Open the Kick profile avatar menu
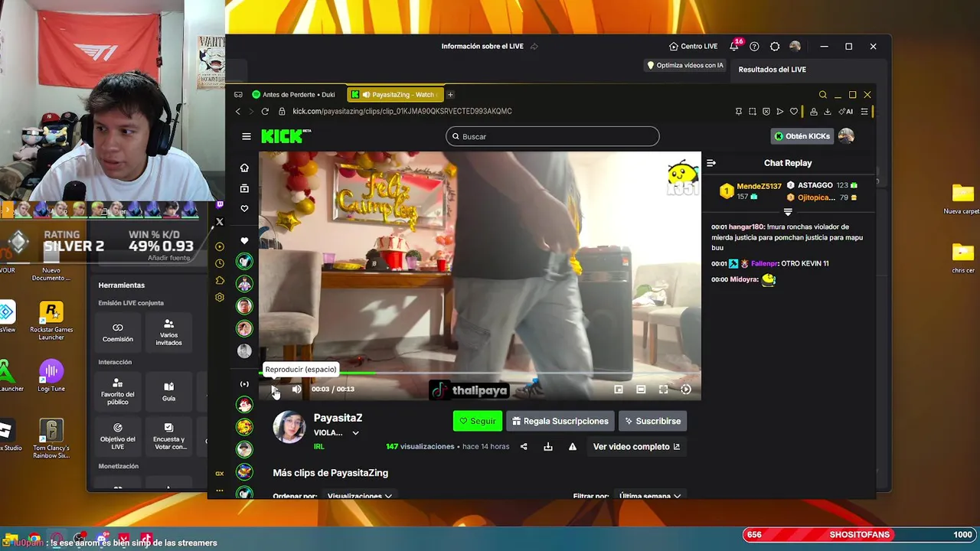Viewport: 980px width, 551px height. point(846,136)
